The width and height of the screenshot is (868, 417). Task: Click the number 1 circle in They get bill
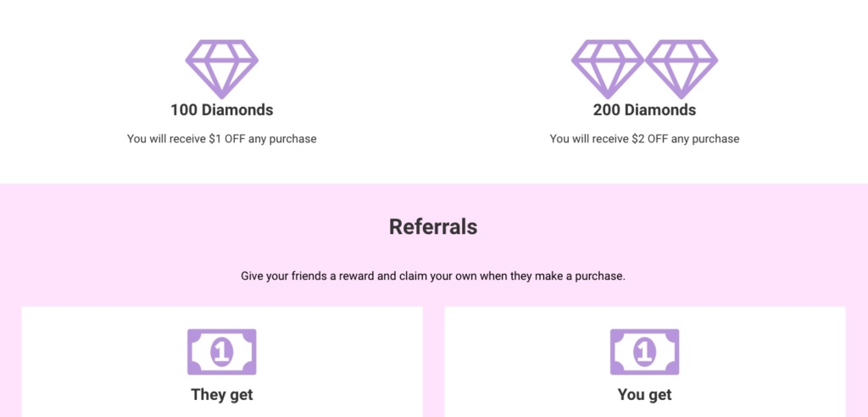pyautogui.click(x=221, y=352)
